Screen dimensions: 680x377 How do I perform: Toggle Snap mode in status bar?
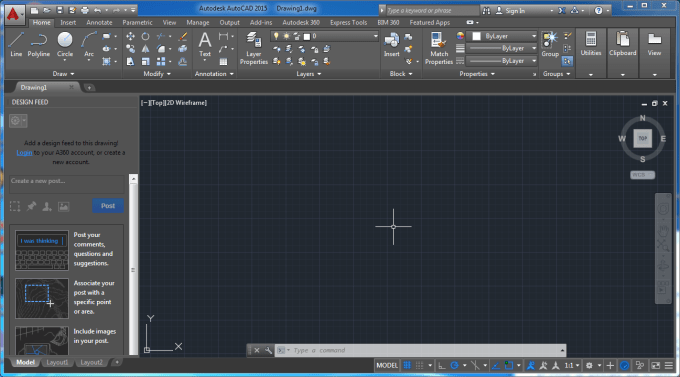[x=419, y=366]
